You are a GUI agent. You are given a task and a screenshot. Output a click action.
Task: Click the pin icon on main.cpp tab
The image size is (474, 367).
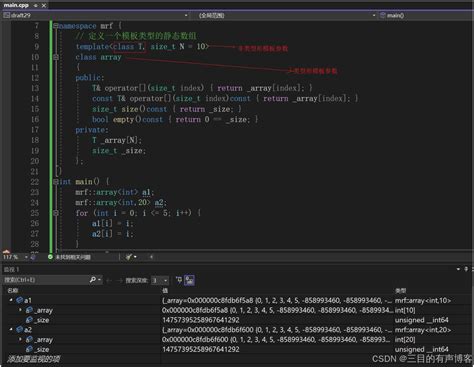pos(36,5)
